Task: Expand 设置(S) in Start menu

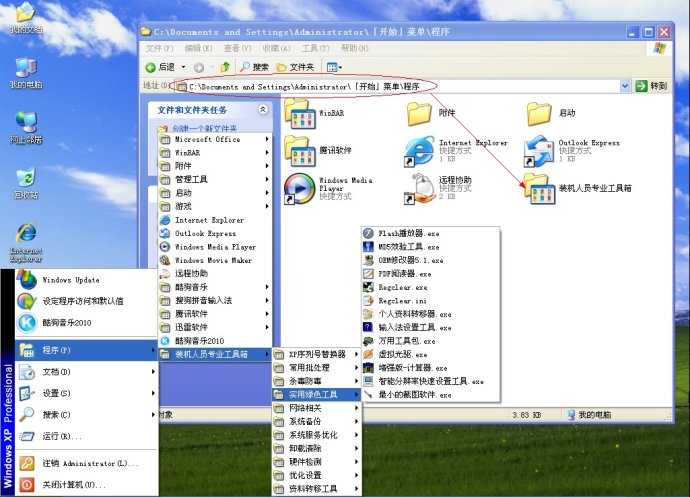Action: pyautogui.click(x=86, y=393)
